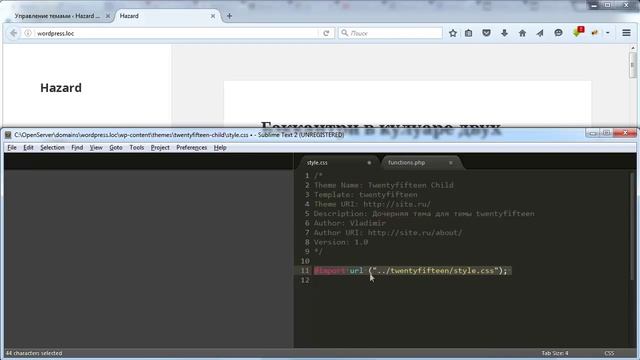Click the orange extension icon in toolbar

595,33
